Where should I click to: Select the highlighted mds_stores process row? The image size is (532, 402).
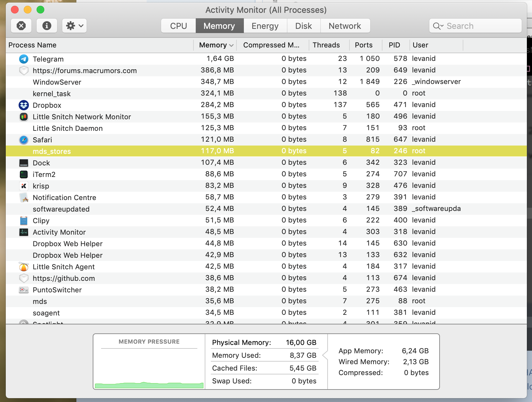(x=266, y=151)
